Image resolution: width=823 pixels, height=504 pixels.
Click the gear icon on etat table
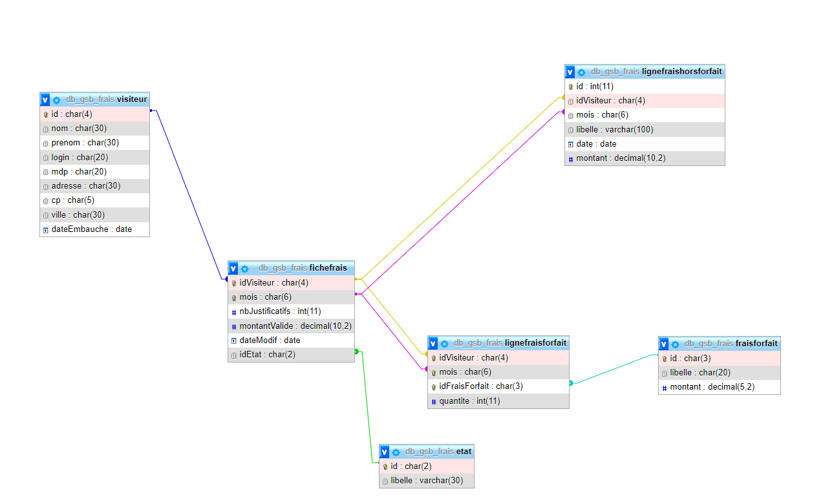point(396,452)
